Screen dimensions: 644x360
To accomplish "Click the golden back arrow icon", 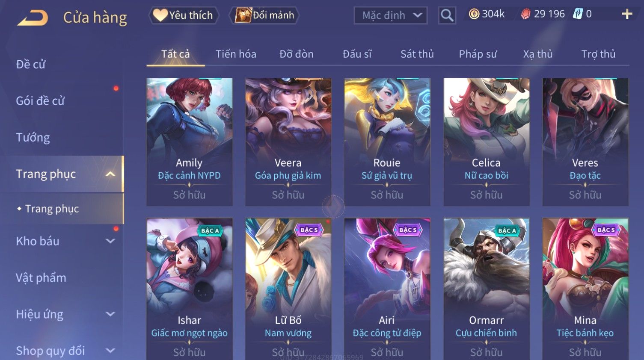I will point(33,18).
